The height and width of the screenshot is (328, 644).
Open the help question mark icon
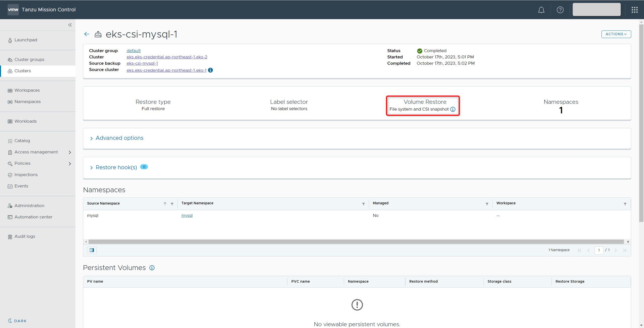click(560, 10)
